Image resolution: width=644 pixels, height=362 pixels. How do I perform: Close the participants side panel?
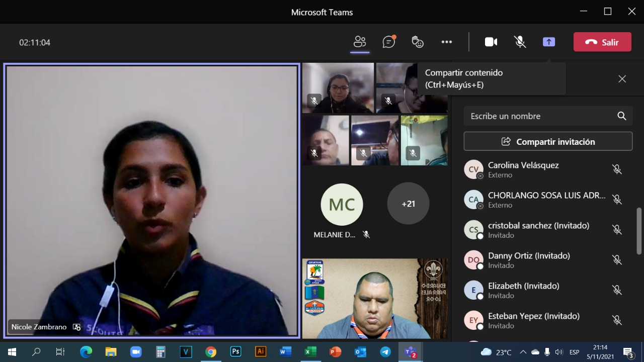click(622, 79)
